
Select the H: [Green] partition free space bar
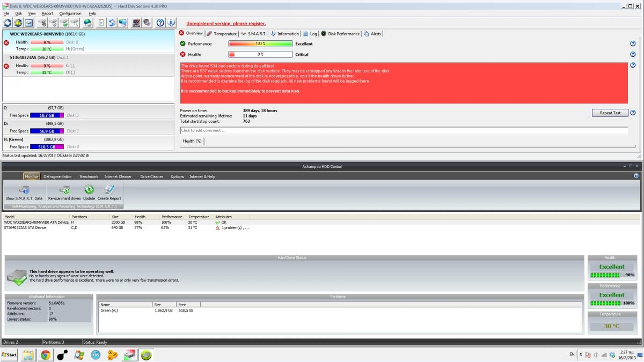[x=47, y=146]
